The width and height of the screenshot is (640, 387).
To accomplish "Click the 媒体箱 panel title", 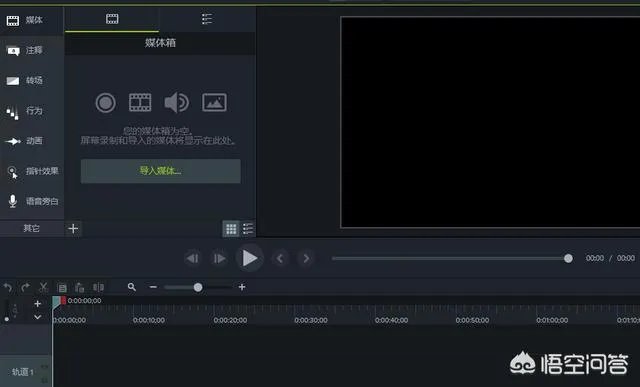I will [160, 43].
